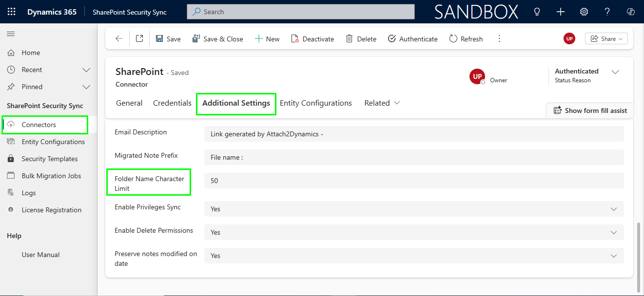Open Preserve notes modified on date dropdown

[613, 256]
